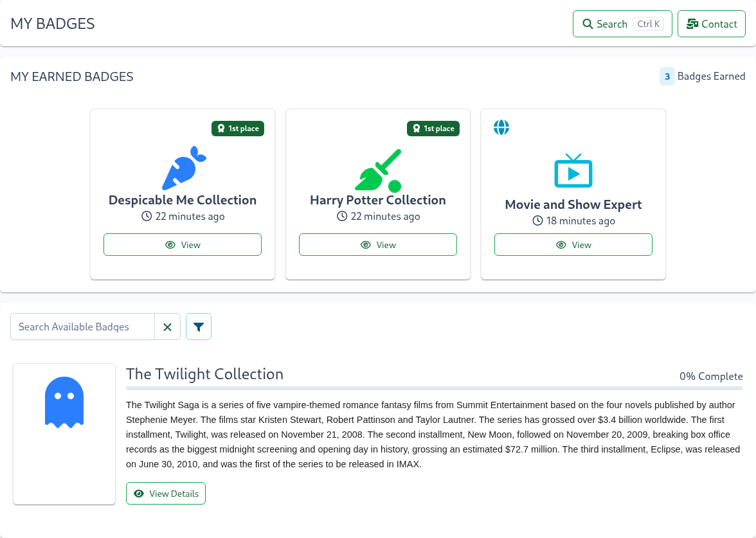Click the Movie and Show Expert title
The height and width of the screenshot is (538, 756).
(x=573, y=204)
